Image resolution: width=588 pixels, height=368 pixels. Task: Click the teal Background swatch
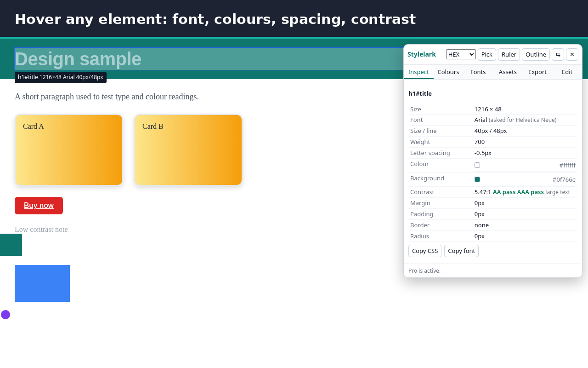pyautogui.click(x=477, y=179)
